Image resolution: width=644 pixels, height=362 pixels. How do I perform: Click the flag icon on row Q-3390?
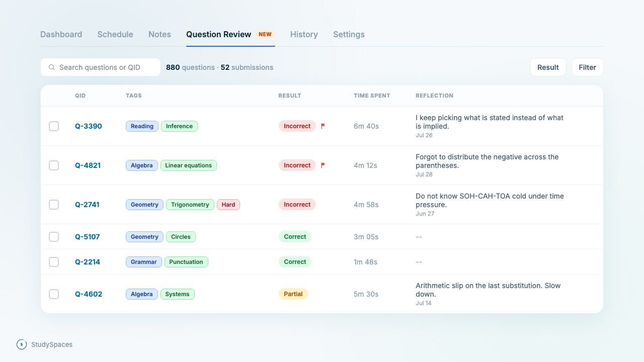pyautogui.click(x=323, y=126)
